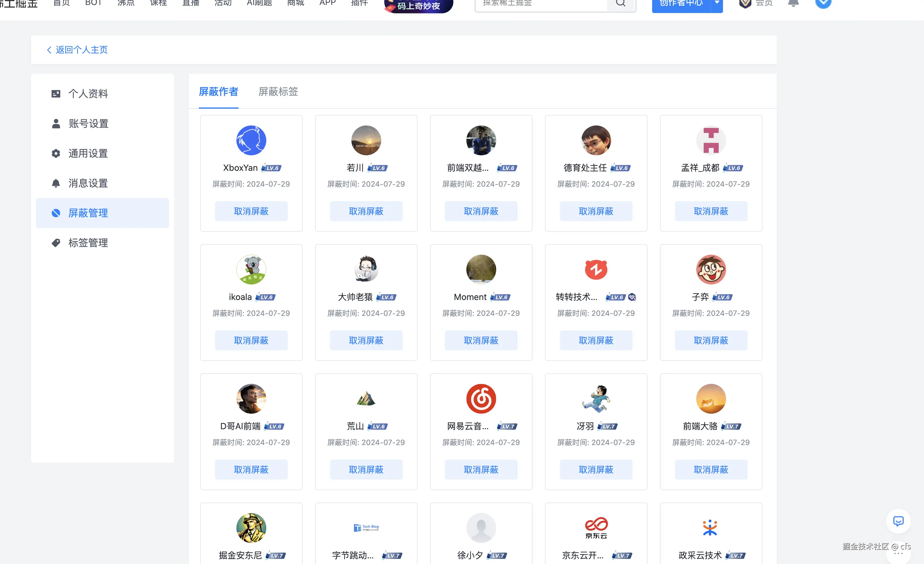This screenshot has height=564, width=924.
Task: Click the bell icon beside 消息设置
Action: click(x=56, y=183)
